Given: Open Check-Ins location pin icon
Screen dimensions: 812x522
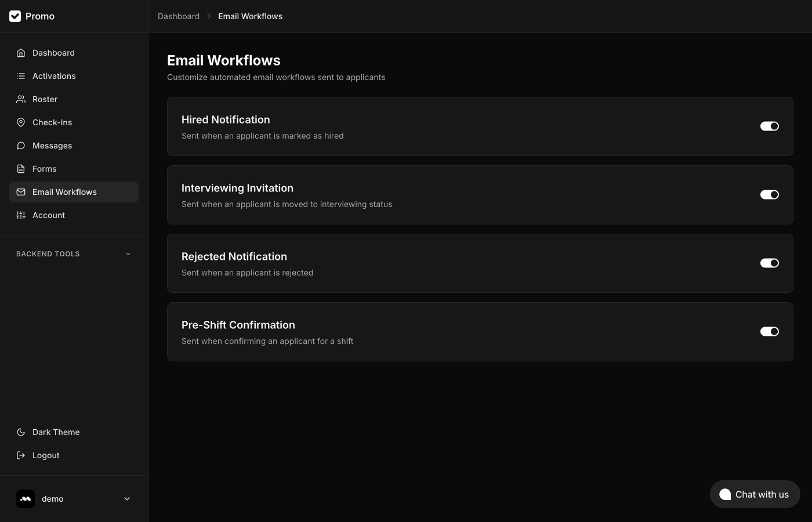Looking at the screenshot, I should [21, 122].
